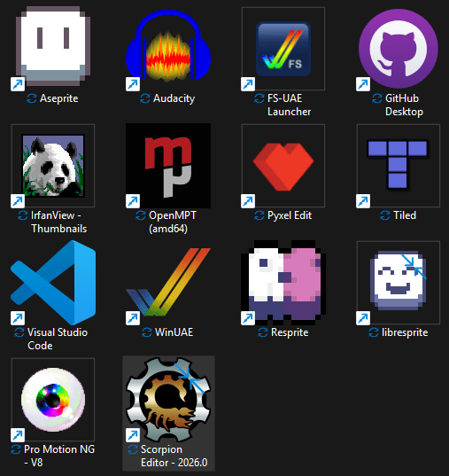The height and width of the screenshot is (476, 449).
Task: Click the "Resprite" label text
Action: (x=290, y=332)
